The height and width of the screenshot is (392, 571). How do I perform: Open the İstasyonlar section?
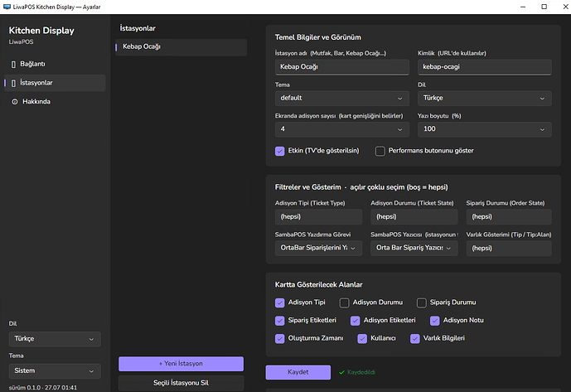(55, 83)
